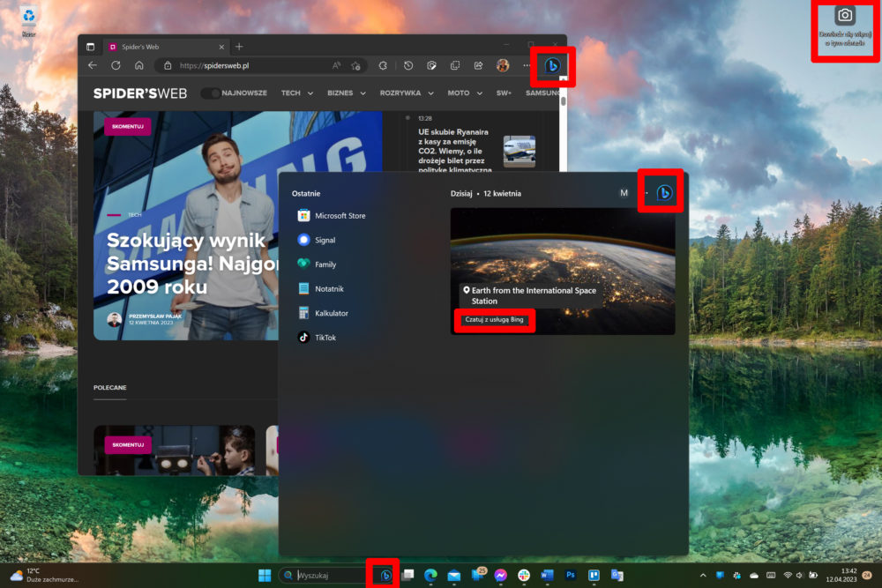
Task: Open Notatnik from recent apps
Action: tap(321, 289)
